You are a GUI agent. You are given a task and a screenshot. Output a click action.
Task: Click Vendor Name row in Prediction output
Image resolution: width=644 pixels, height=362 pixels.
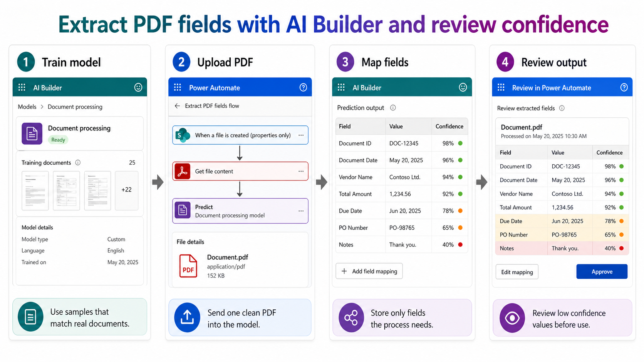click(402, 177)
